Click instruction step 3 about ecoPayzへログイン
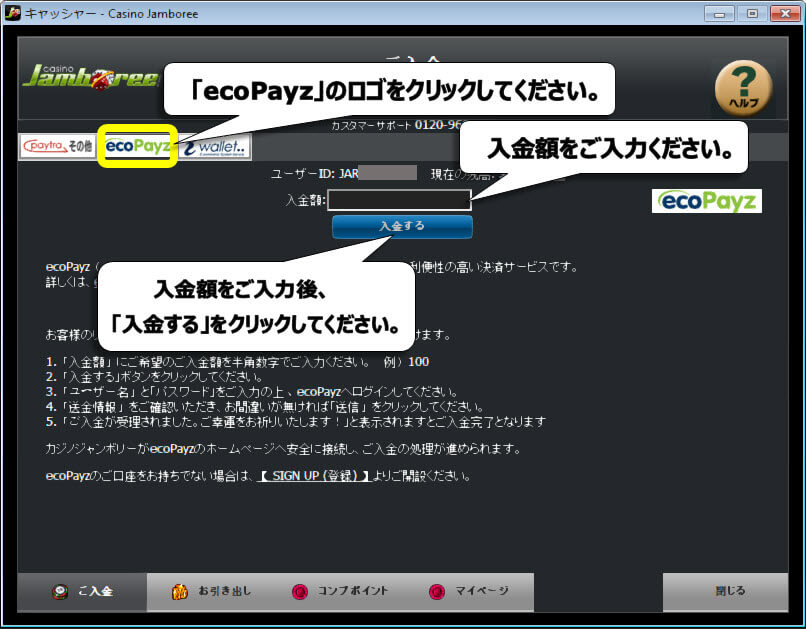The height and width of the screenshot is (629, 806). click(x=251, y=392)
